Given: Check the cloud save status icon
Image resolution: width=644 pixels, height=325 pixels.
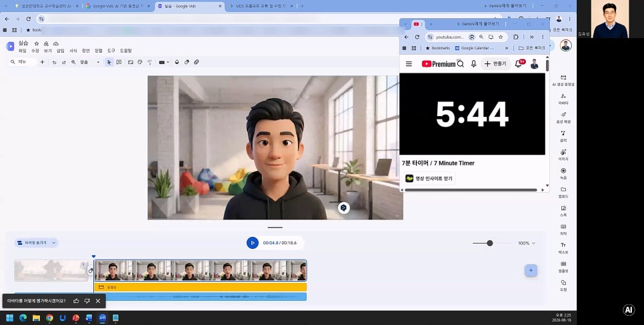Looking at the screenshot, I should (x=56, y=43).
